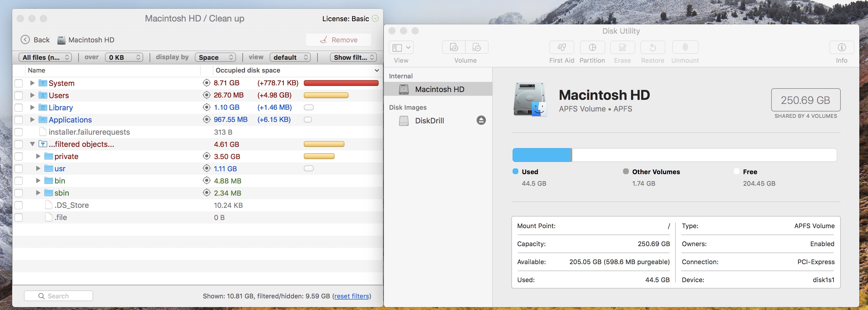This screenshot has width=868, height=310.
Task: Open Info in Disk Utility toolbar
Action: 842,47
